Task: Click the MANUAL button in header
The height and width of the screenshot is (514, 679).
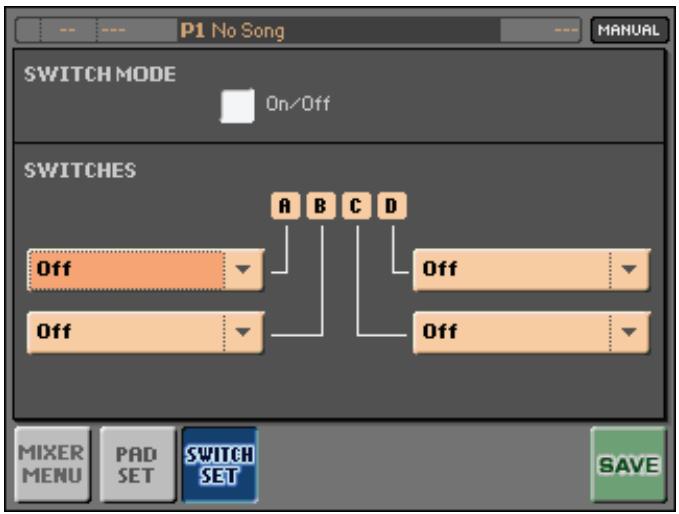Action: click(629, 30)
